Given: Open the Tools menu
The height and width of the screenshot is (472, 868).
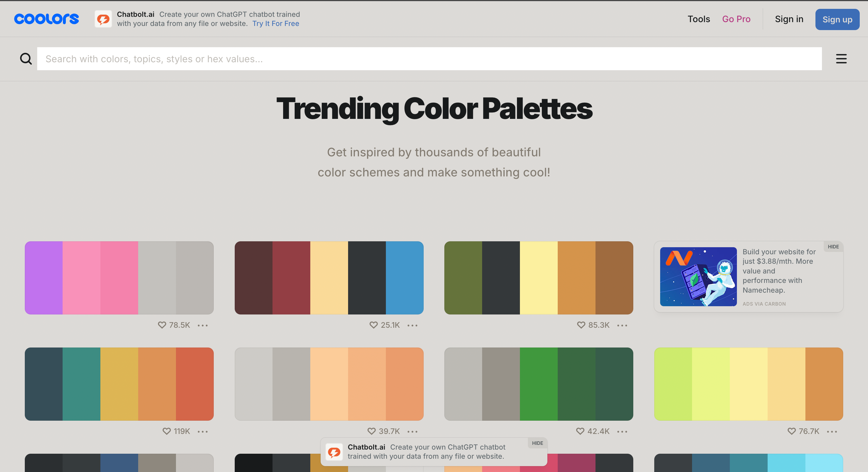Looking at the screenshot, I should click(x=699, y=19).
